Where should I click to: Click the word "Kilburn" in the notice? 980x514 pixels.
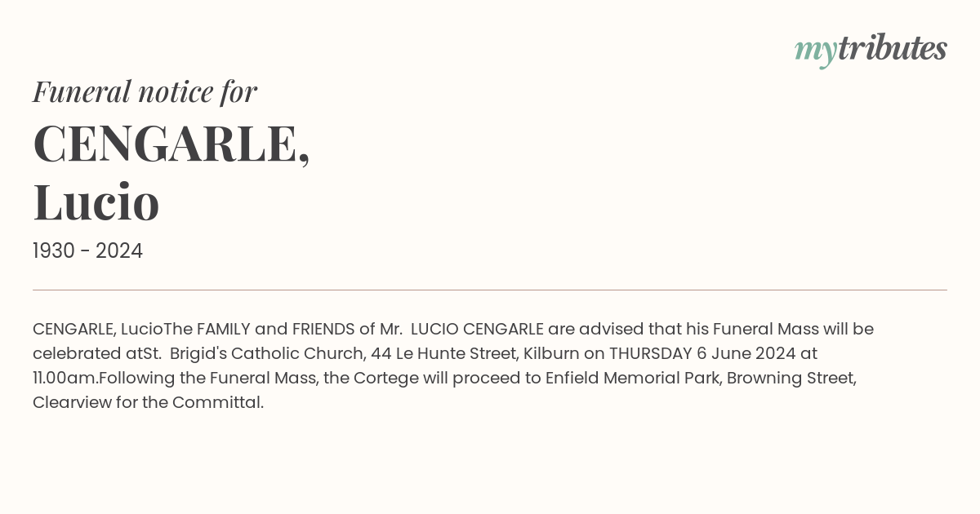pos(550,354)
